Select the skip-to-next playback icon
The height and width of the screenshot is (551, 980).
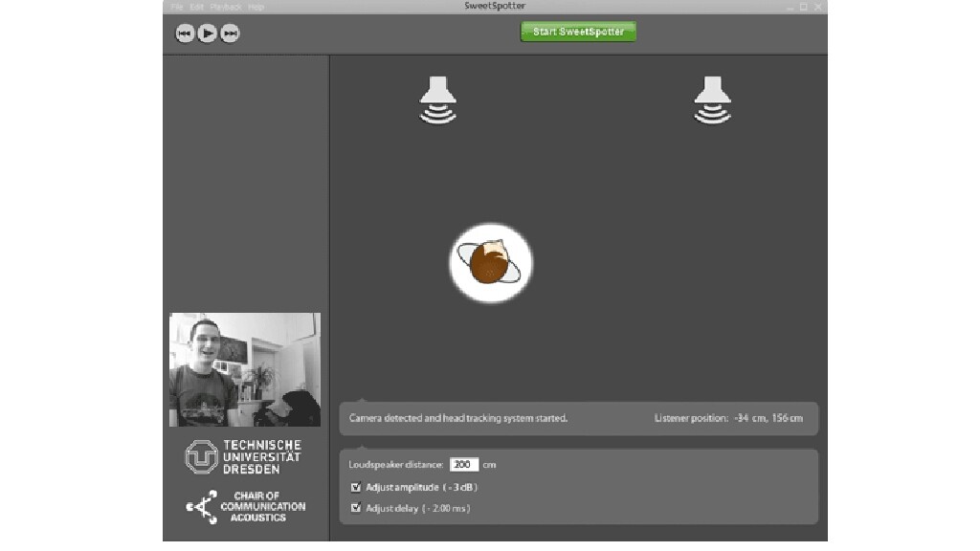pos(229,33)
